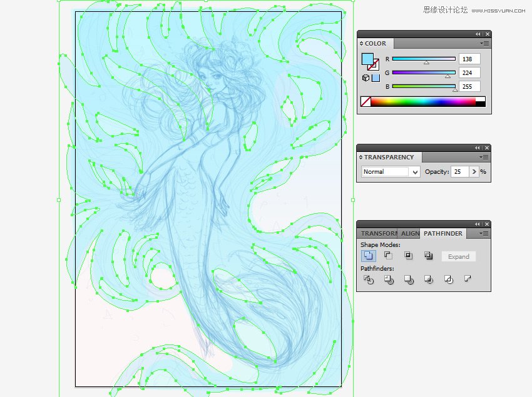Collapse the Pathfinder panel with double arrows

tap(478, 224)
